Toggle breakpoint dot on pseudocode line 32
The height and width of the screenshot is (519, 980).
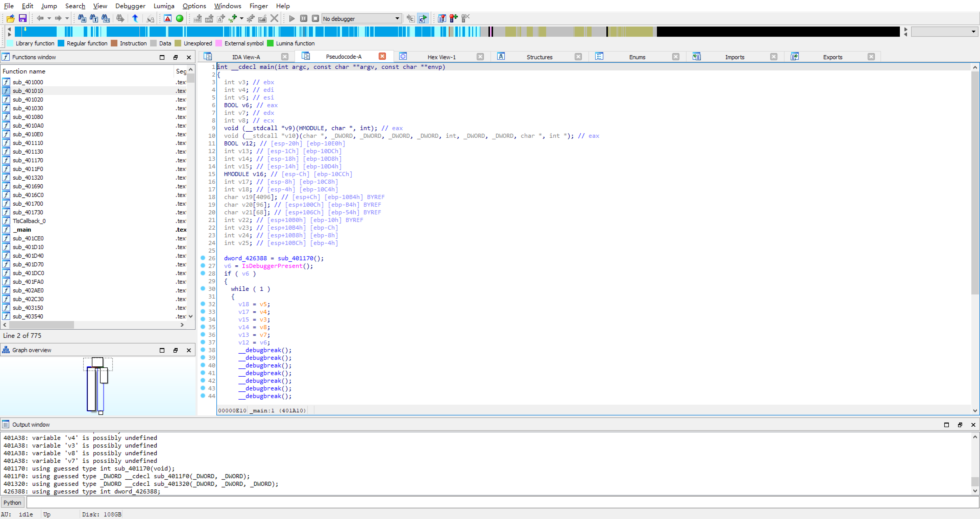pyautogui.click(x=203, y=304)
